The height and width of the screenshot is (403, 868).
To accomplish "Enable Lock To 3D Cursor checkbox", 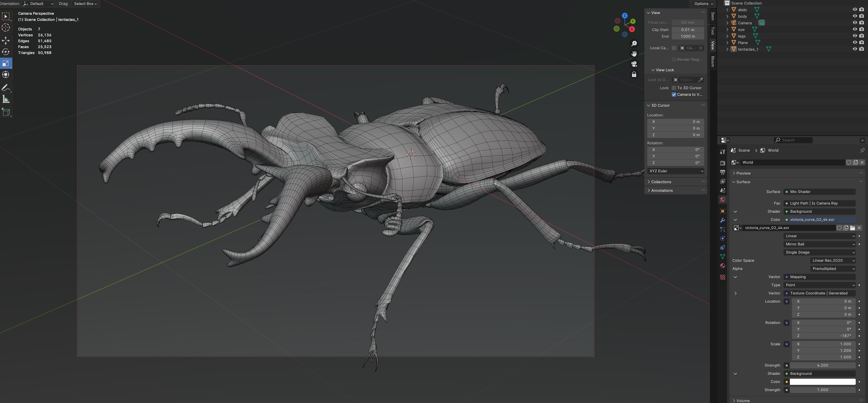I will [674, 88].
